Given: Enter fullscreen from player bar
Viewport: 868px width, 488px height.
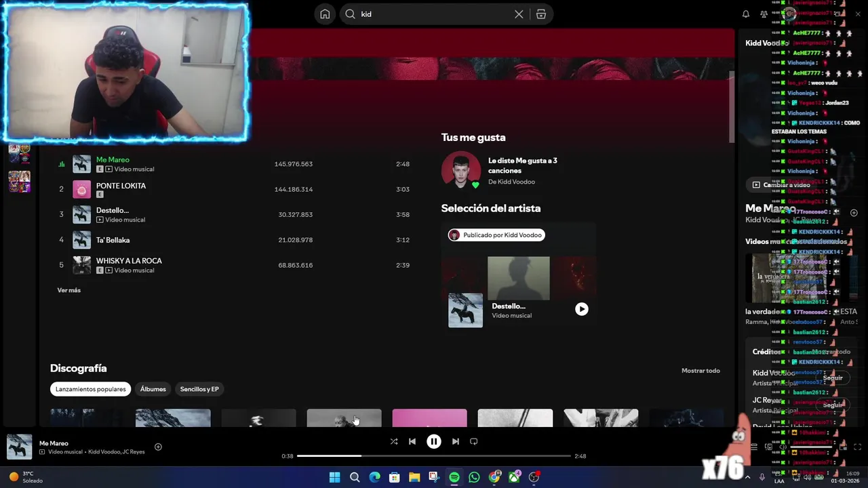Looking at the screenshot, I should [857, 447].
